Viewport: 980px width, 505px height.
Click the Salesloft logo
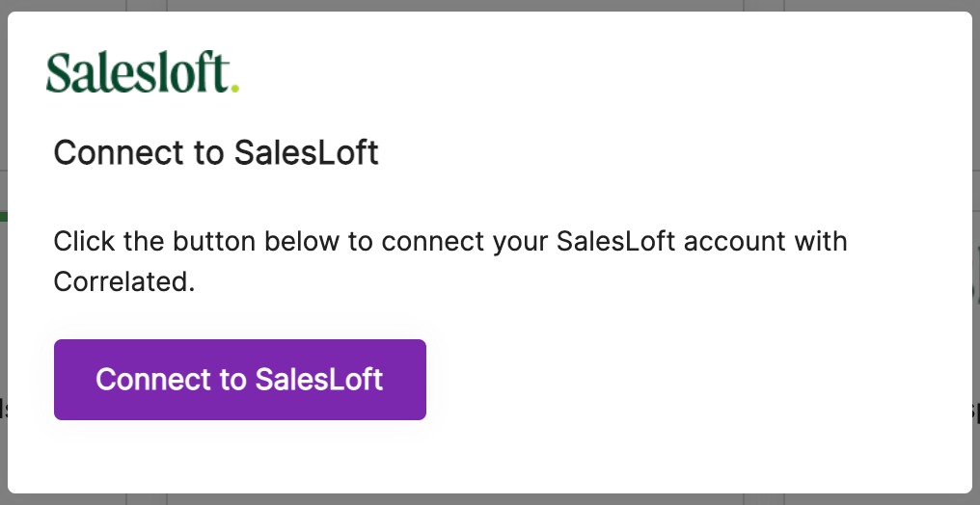pos(141,73)
